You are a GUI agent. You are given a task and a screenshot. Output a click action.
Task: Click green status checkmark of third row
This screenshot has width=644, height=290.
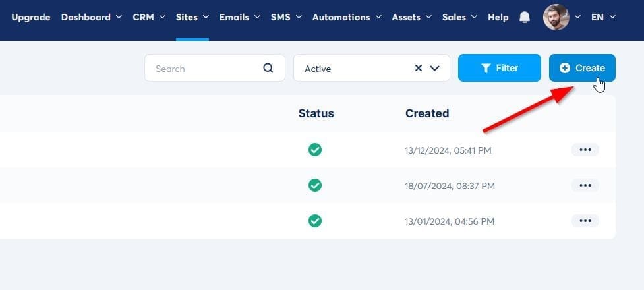click(x=315, y=221)
